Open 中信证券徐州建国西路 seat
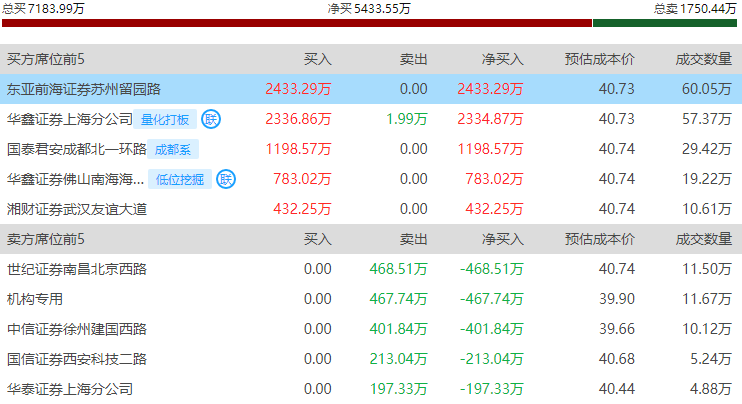The width and height of the screenshot is (742, 404). coord(76,329)
